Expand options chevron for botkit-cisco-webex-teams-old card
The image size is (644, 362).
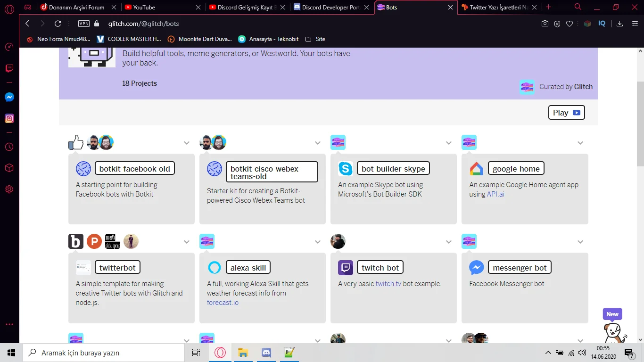318,143
